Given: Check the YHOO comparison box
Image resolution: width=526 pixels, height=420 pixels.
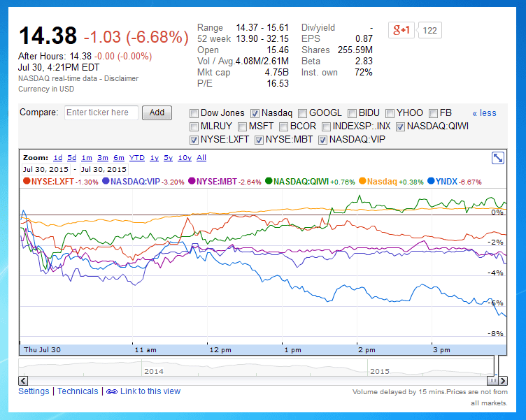Looking at the screenshot, I should [390, 114].
